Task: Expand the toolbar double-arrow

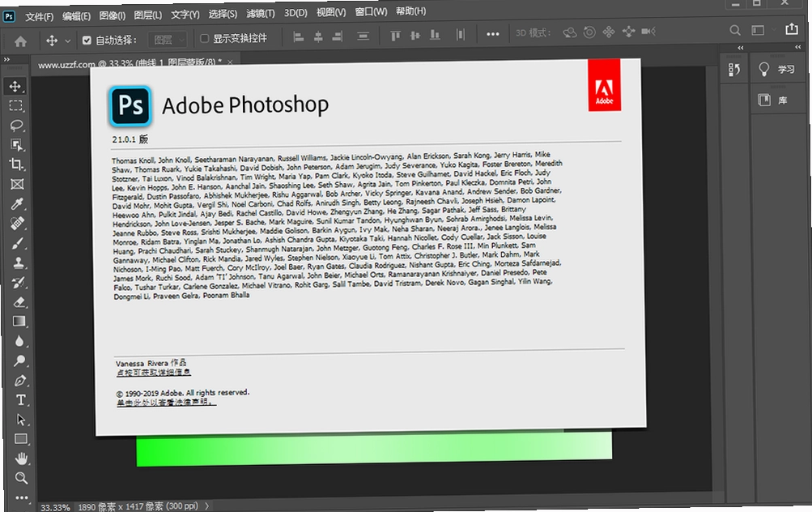Action: (6, 60)
